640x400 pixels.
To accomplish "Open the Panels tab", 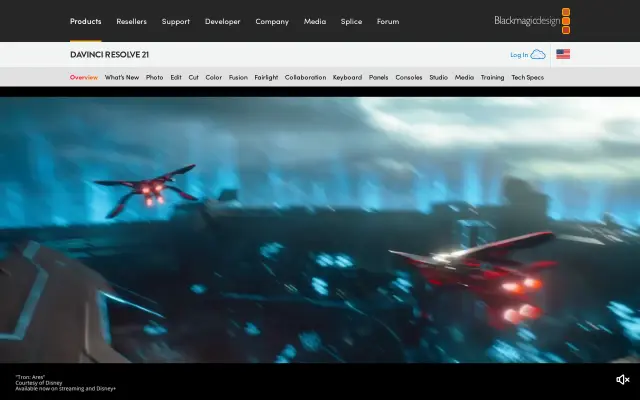I will tap(378, 77).
